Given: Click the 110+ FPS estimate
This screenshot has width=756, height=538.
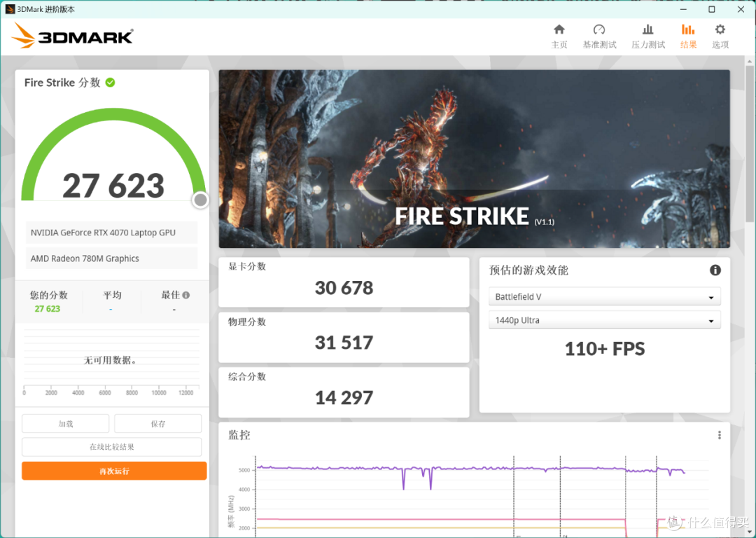Looking at the screenshot, I should click(x=605, y=349).
